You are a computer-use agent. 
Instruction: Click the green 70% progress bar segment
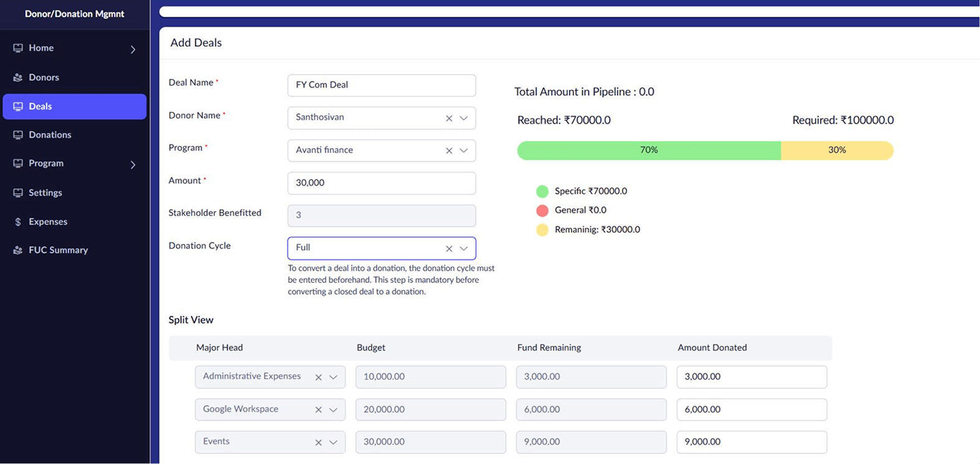[649, 151]
